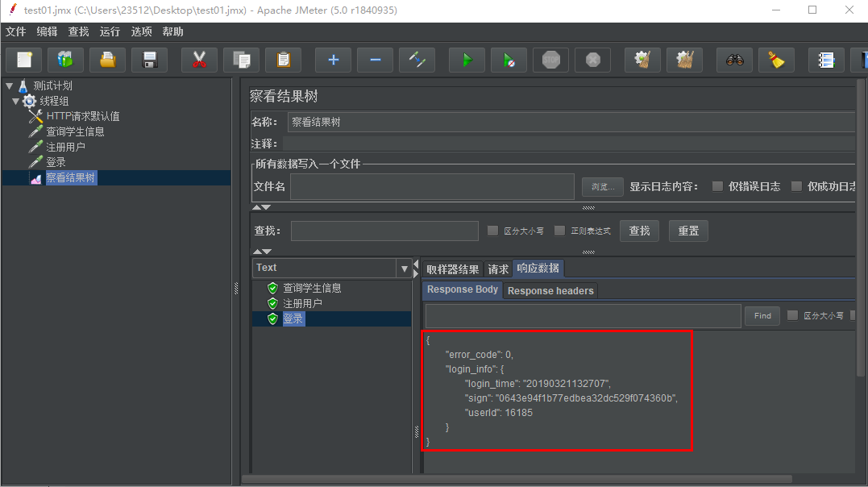868x487 pixels.
Task: Open the 帮助 menu
Action: point(172,31)
